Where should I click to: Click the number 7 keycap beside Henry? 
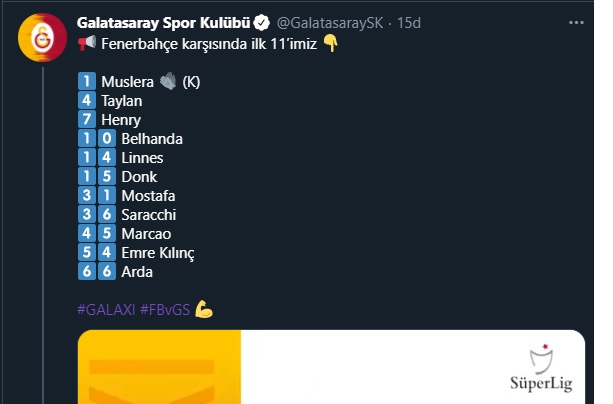[x=87, y=119]
